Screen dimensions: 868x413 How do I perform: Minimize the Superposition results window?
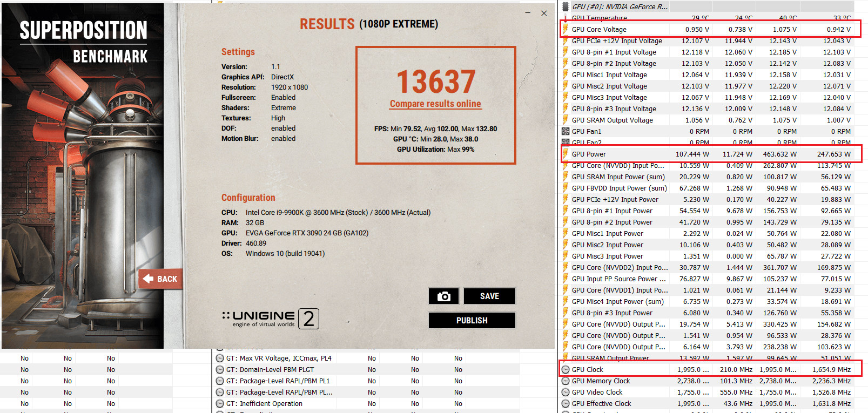pyautogui.click(x=528, y=13)
